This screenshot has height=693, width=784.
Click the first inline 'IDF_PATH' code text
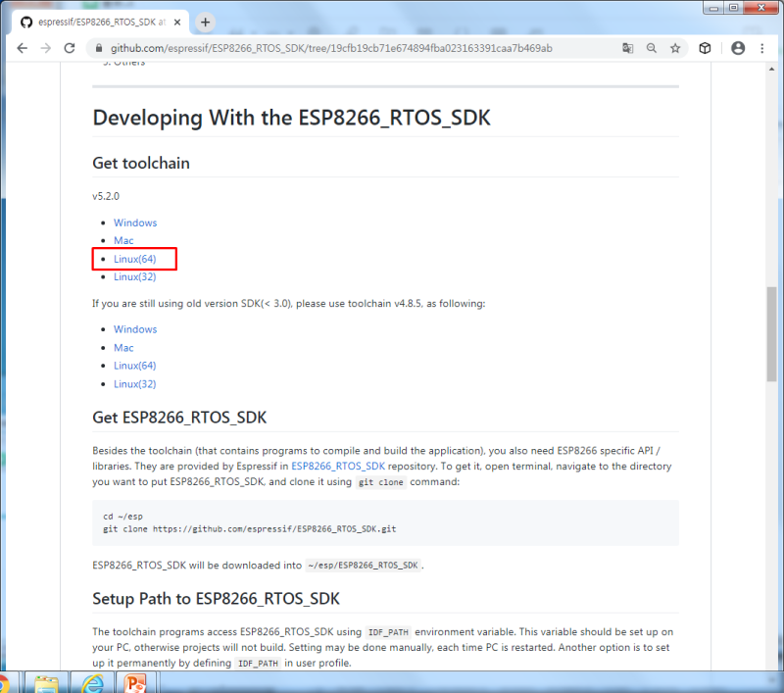(388, 632)
